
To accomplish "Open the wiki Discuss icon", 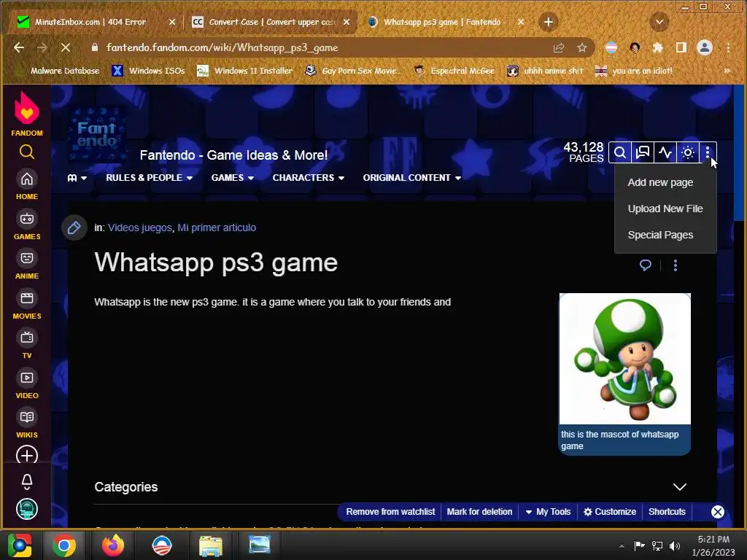I will coord(643,152).
